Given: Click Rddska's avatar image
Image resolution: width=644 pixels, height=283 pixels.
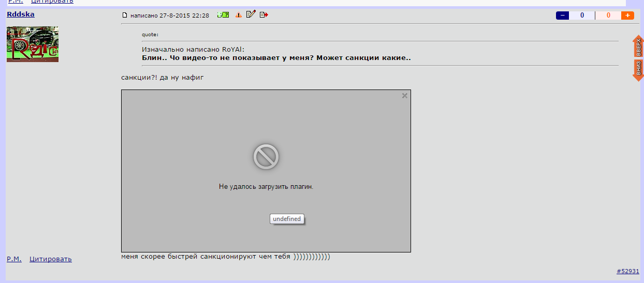Looking at the screenshot, I should pos(33,44).
